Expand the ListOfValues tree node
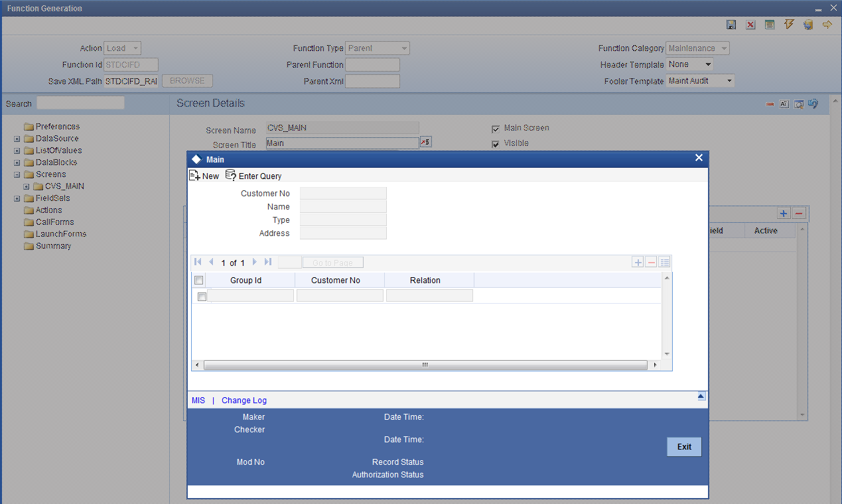Image resolution: width=842 pixels, height=504 pixels. (17, 151)
